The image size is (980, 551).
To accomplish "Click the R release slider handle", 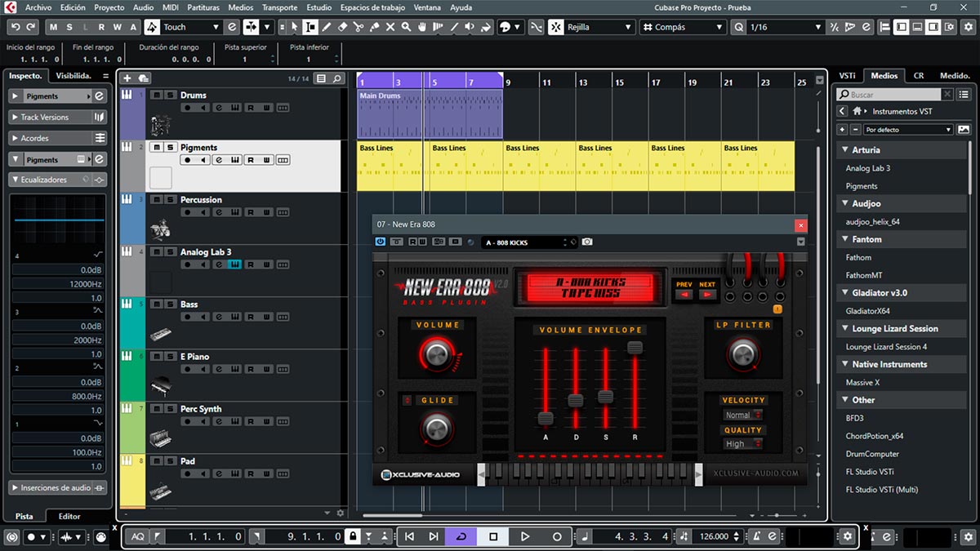I will (x=635, y=348).
